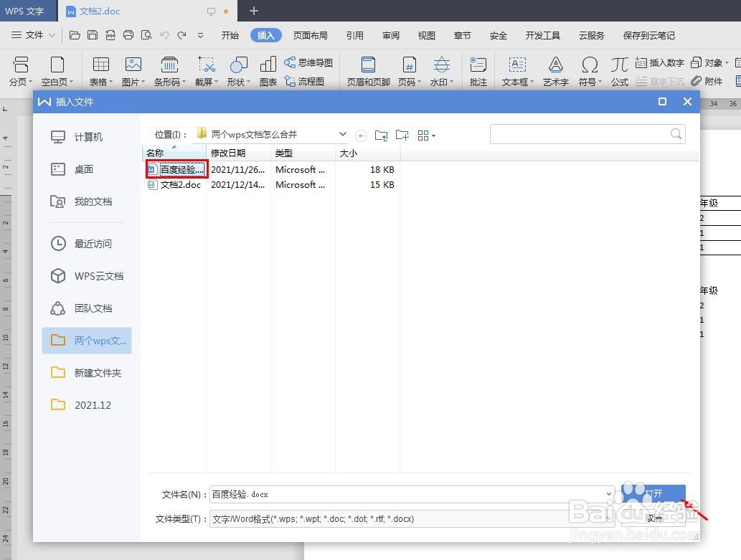Click the 符号 symbol tool

click(x=590, y=72)
